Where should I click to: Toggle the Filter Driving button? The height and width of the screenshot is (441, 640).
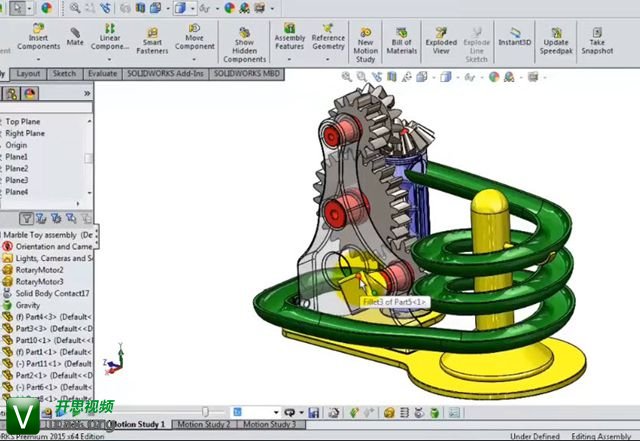coord(56,219)
